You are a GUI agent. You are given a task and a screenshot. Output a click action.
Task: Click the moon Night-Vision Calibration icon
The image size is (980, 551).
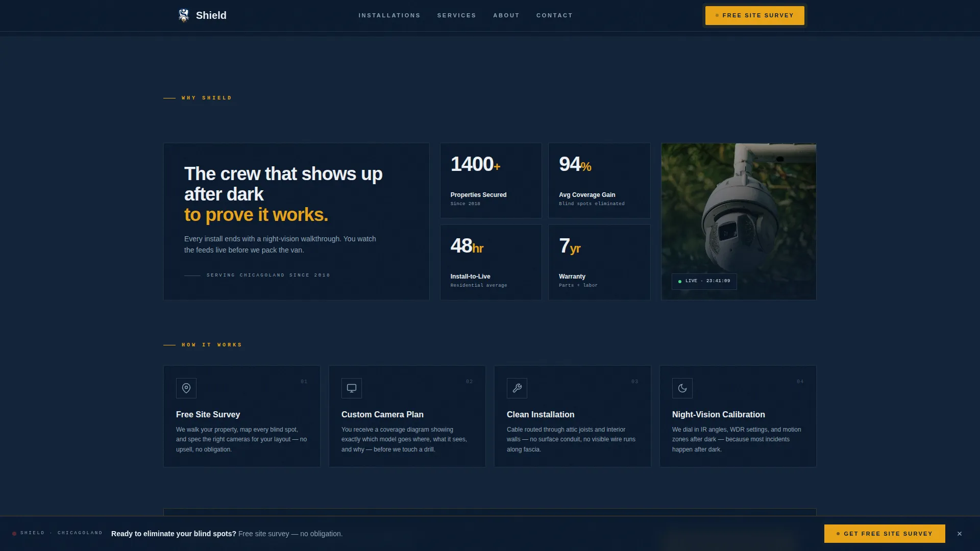click(x=682, y=388)
